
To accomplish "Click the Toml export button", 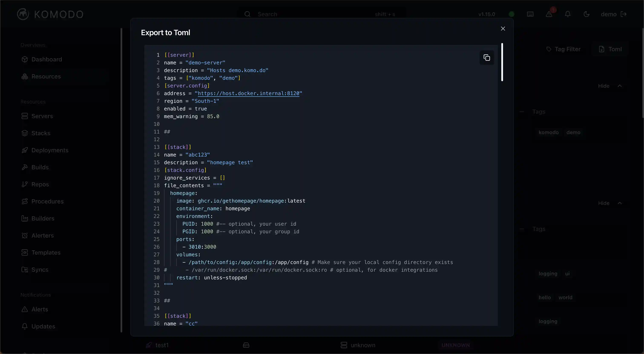I will (x=610, y=49).
